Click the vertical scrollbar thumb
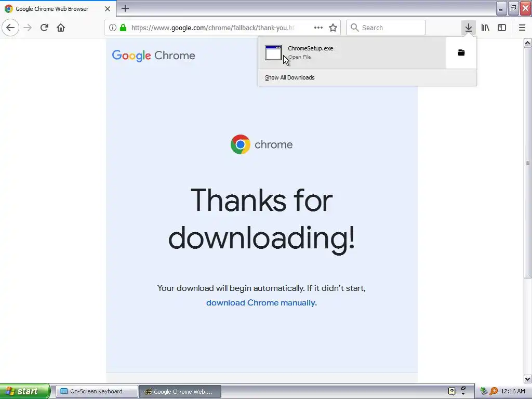 (528, 163)
